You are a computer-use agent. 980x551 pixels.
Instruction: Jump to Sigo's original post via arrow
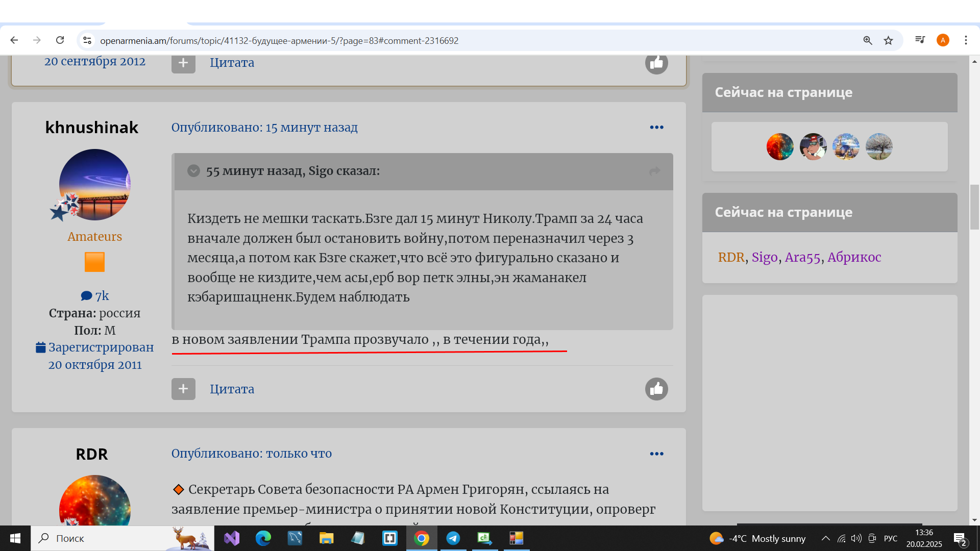click(x=655, y=171)
